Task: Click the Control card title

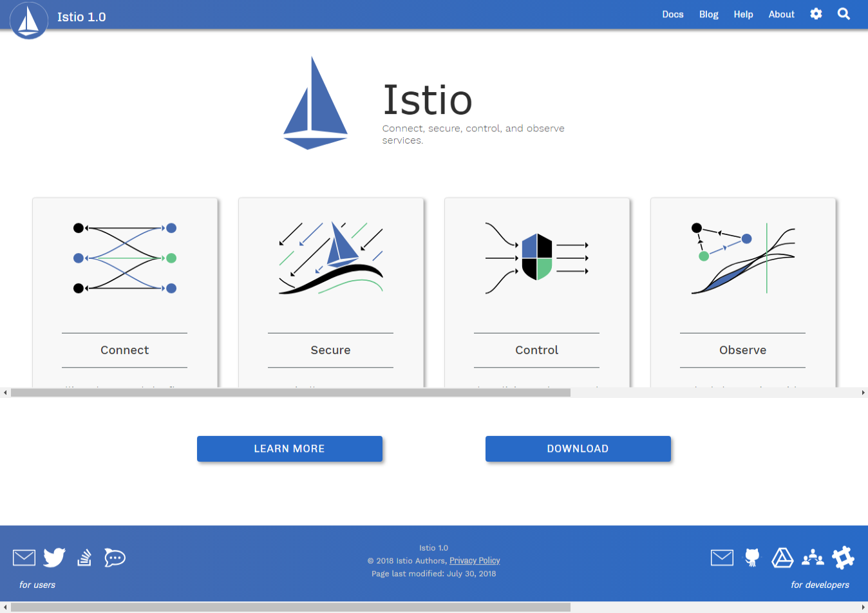Action: (x=537, y=350)
